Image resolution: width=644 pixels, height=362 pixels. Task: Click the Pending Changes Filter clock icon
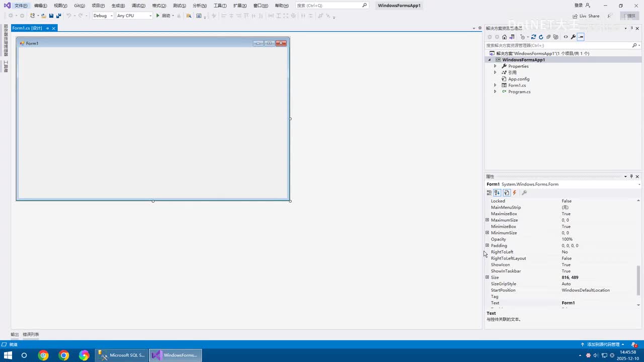tap(523, 37)
